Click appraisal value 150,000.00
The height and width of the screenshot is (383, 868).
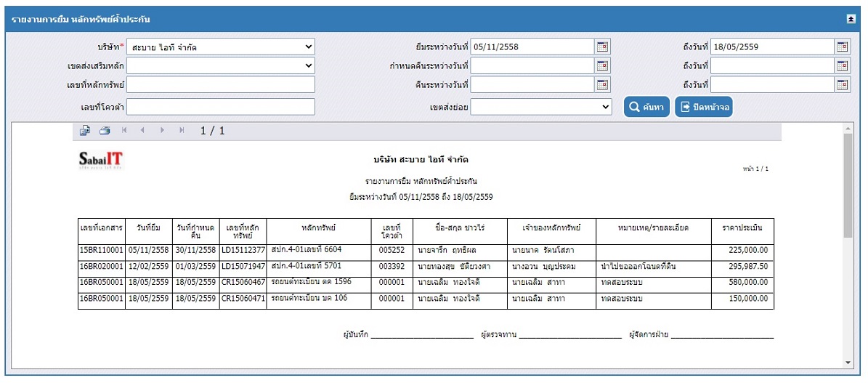pyautogui.click(x=747, y=299)
